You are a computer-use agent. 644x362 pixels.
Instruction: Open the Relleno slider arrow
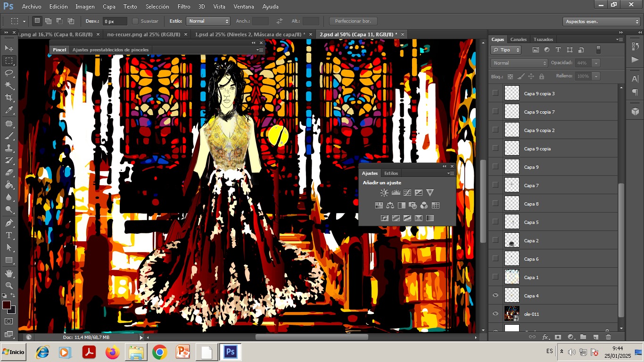(596, 76)
